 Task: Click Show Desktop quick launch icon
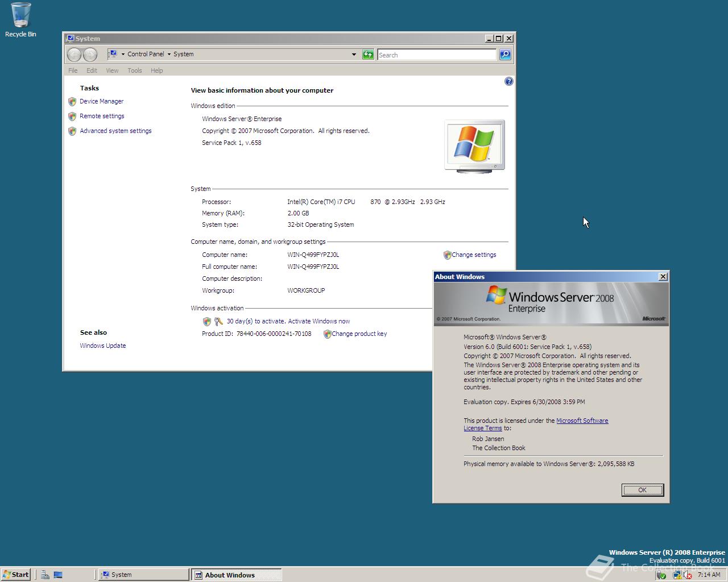[58, 575]
